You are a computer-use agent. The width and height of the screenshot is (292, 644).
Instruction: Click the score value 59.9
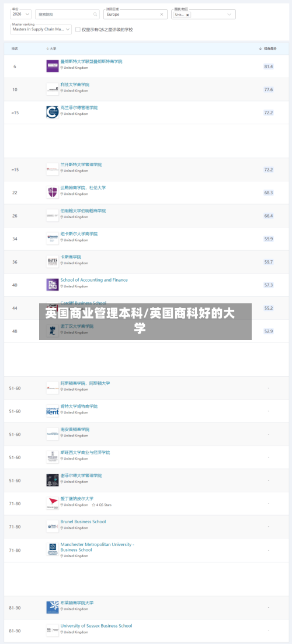point(269,239)
